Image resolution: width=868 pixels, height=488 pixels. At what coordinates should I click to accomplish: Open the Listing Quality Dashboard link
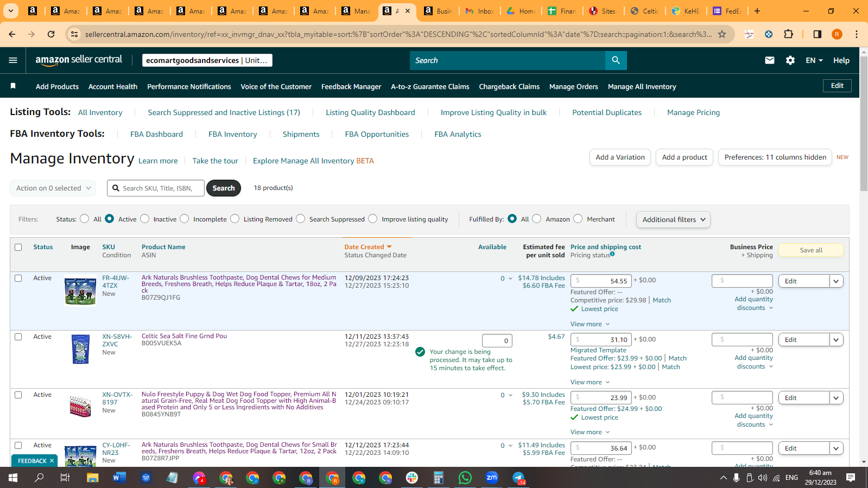pyautogui.click(x=370, y=112)
